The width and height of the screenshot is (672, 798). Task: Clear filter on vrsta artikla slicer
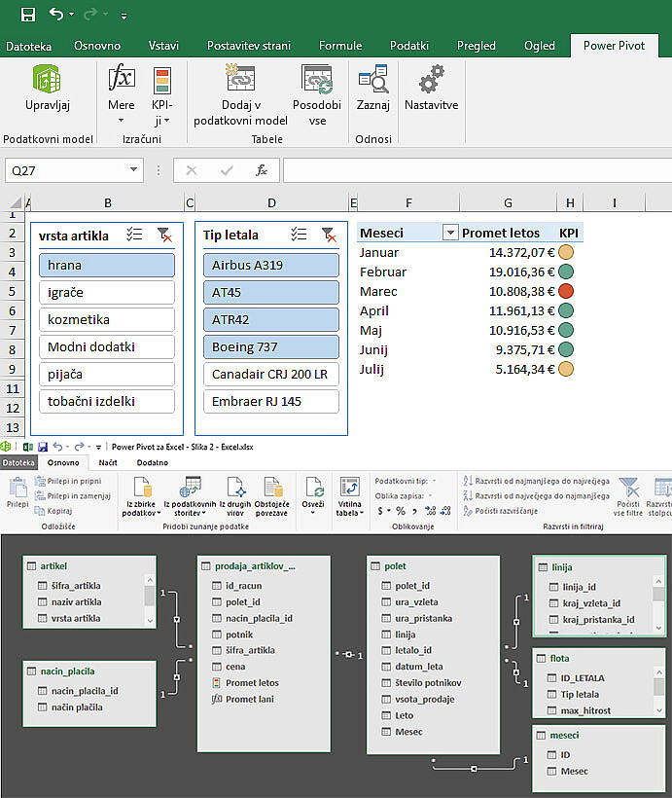[164, 235]
